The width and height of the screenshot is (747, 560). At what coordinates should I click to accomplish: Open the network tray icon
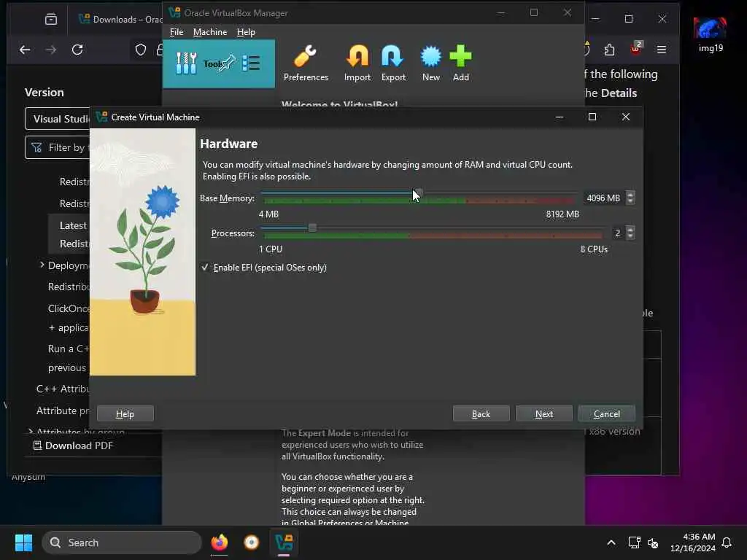[634, 542]
